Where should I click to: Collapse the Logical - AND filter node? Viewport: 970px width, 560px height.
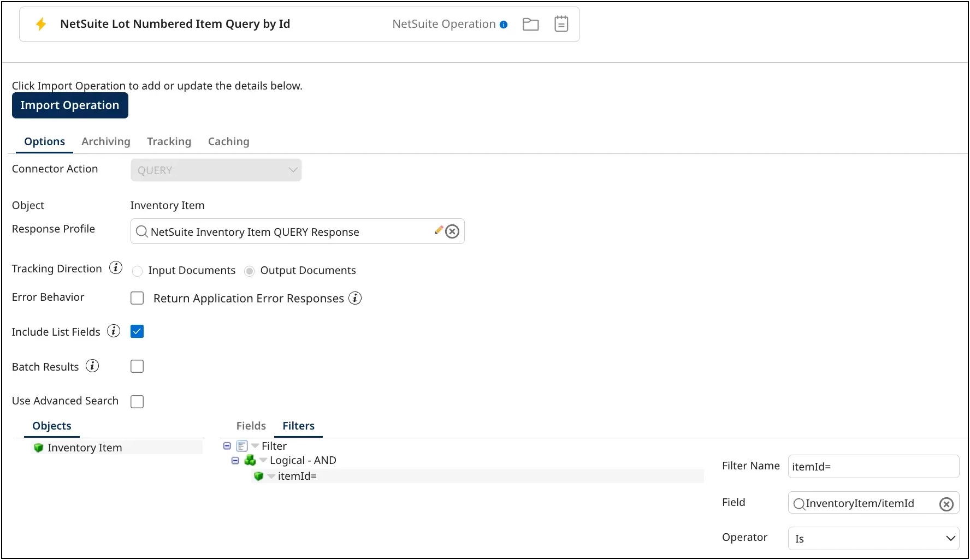click(235, 461)
